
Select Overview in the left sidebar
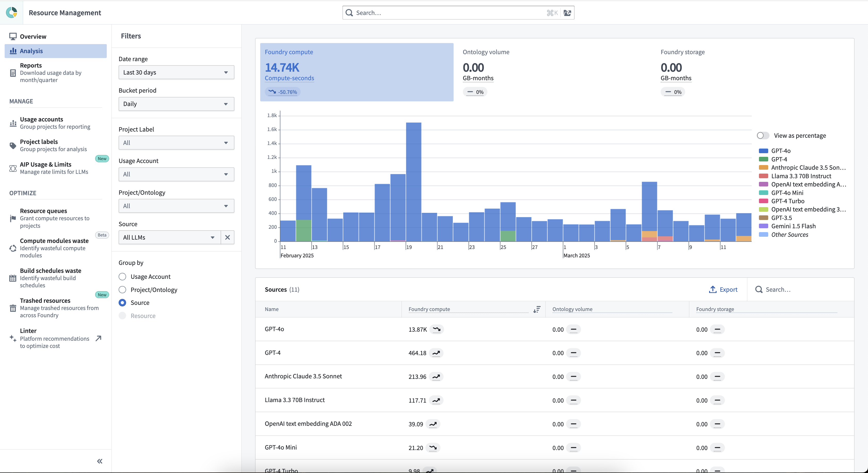(x=33, y=36)
